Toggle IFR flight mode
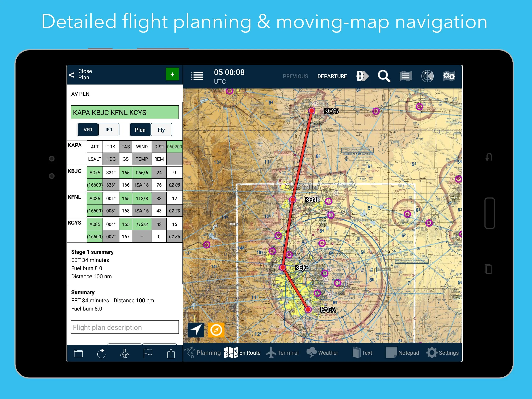This screenshot has height=399, width=532. click(x=109, y=129)
